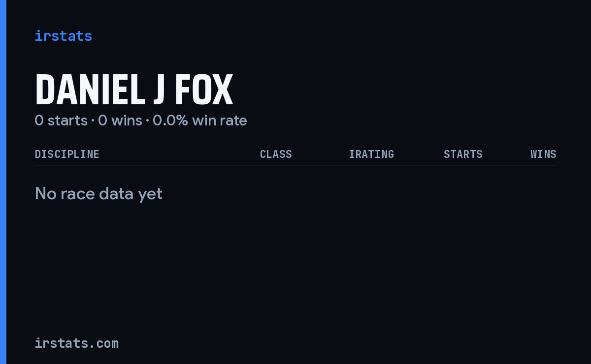Sort by the CLASS column header
591x364 pixels.
276,154
